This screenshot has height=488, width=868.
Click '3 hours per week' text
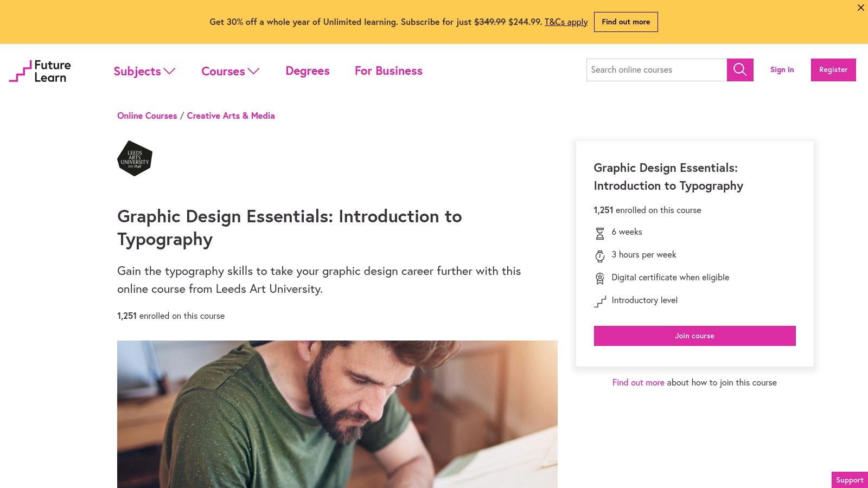point(643,254)
